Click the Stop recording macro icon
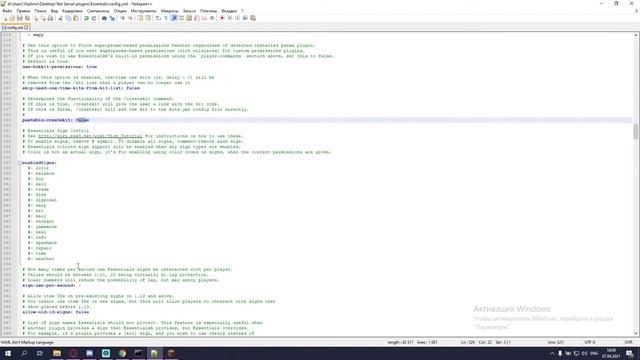The height and width of the screenshot is (360, 640). click(230, 18)
